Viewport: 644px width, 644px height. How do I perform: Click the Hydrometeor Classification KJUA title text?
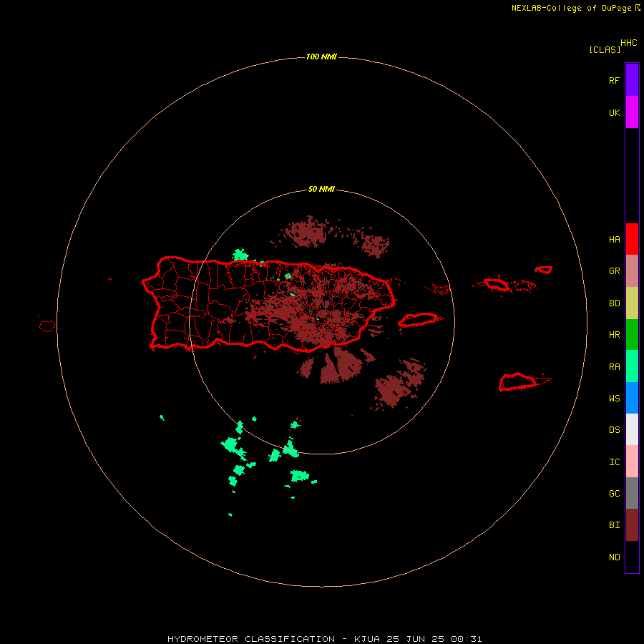324,639
